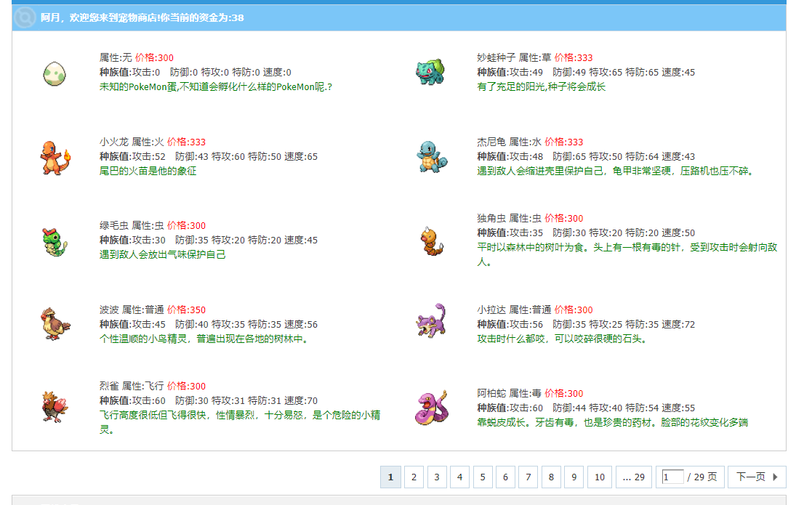Click the name text 小拉达 属性:普通
This screenshot has width=812, height=505.
coord(514,310)
